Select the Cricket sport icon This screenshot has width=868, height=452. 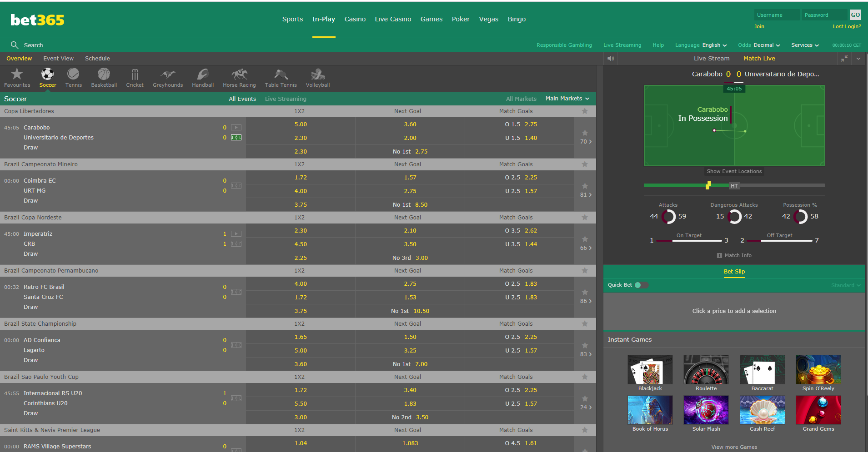pyautogui.click(x=135, y=77)
